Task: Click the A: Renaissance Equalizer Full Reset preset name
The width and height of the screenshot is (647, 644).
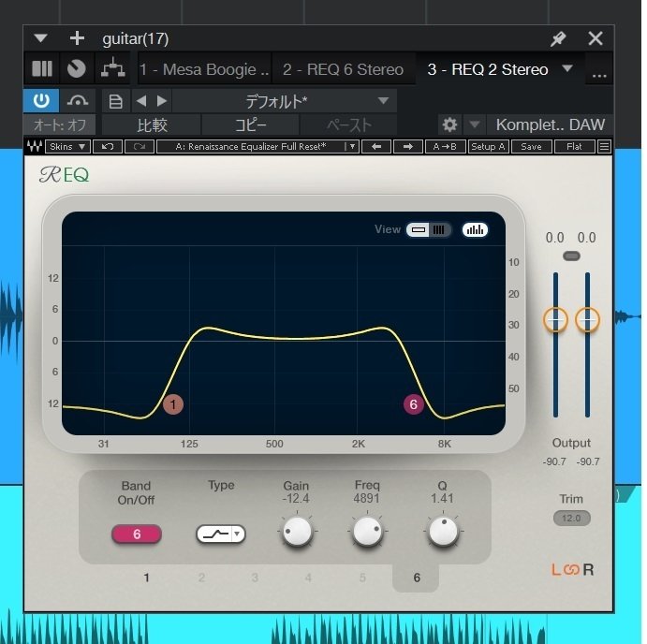Action: pyautogui.click(x=250, y=146)
